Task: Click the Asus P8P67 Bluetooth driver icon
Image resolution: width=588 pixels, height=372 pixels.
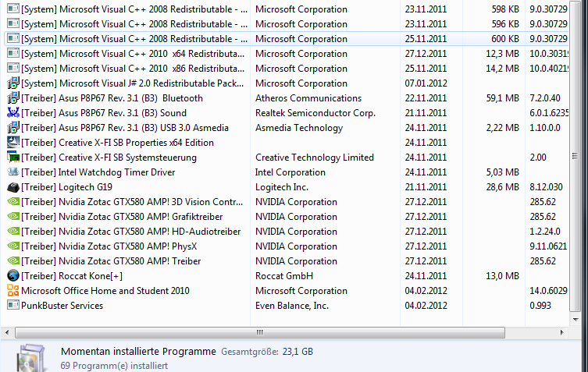Action: coord(13,98)
